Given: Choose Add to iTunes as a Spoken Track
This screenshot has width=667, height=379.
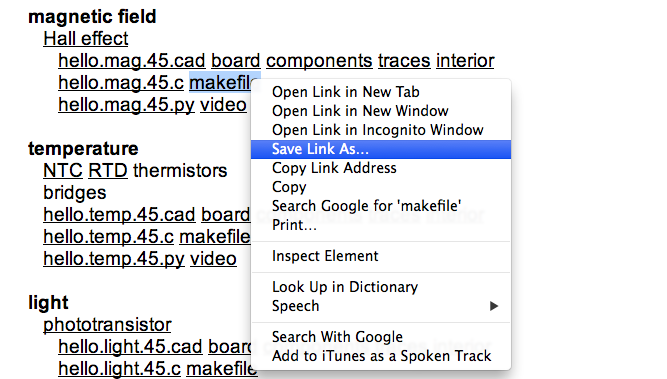Looking at the screenshot, I should coord(381,356).
